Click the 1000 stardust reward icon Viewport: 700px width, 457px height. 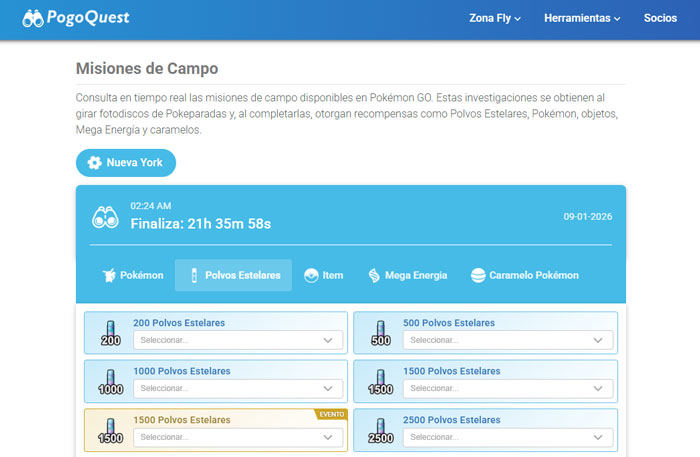110,380
